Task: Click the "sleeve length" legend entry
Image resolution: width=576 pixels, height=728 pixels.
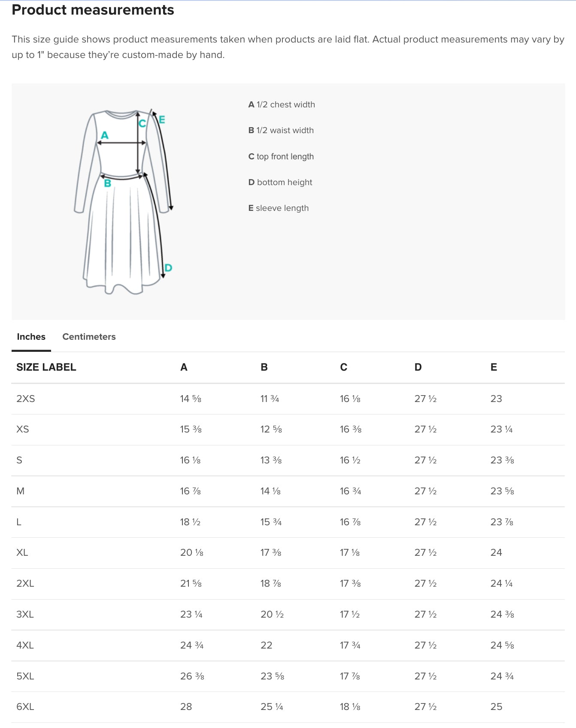Action: pos(278,208)
